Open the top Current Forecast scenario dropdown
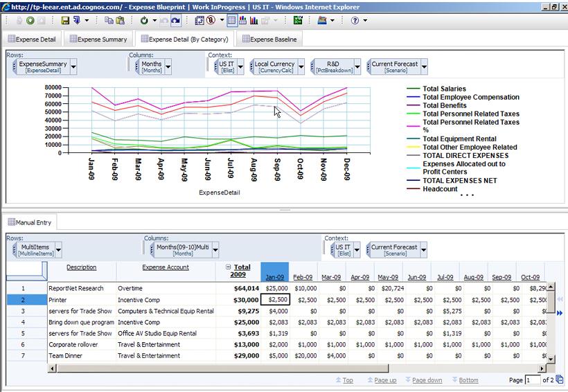The image size is (568, 392). point(424,67)
